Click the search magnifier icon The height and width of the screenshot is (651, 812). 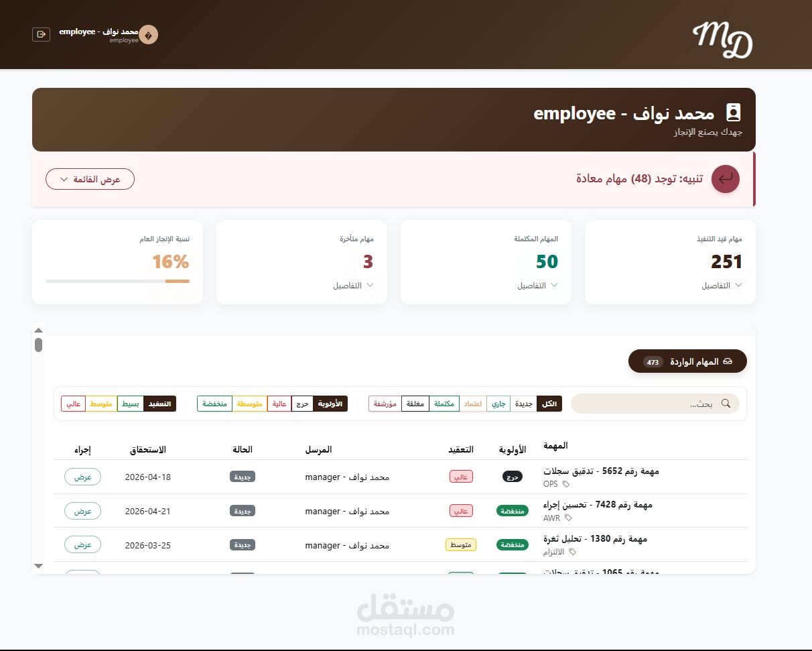(x=726, y=404)
